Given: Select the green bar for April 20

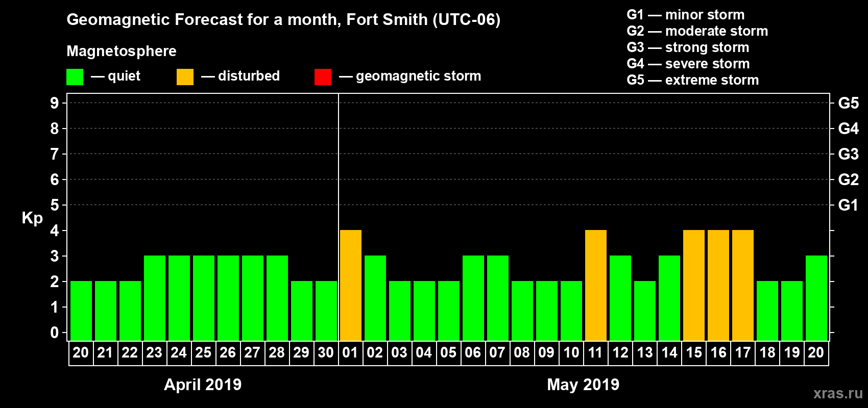Looking at the screenshot, I should (81, 311).
